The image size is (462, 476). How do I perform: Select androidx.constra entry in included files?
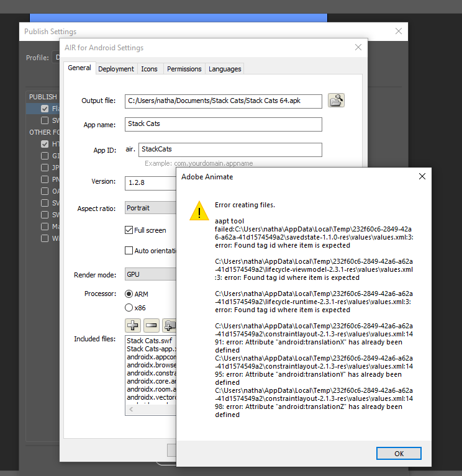click(152, 373)
